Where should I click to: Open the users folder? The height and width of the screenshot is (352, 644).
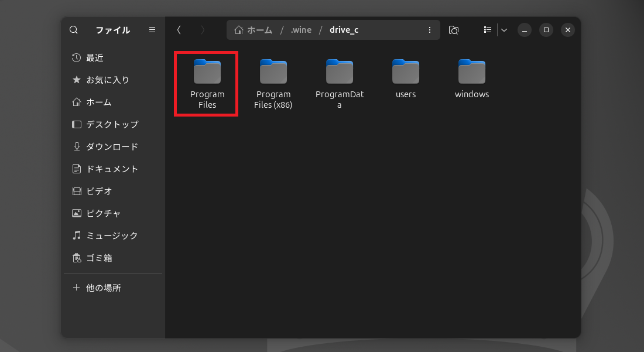[x=406, y=79]
